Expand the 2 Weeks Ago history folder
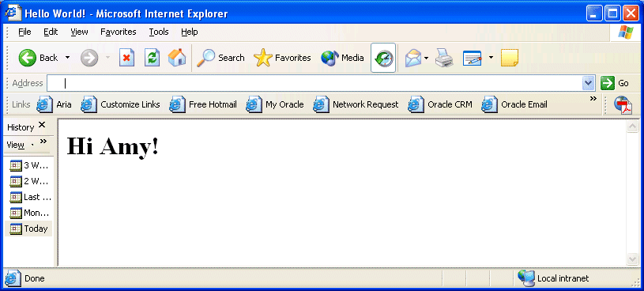The height and width of the screenshot is (291, 644). 28,181
